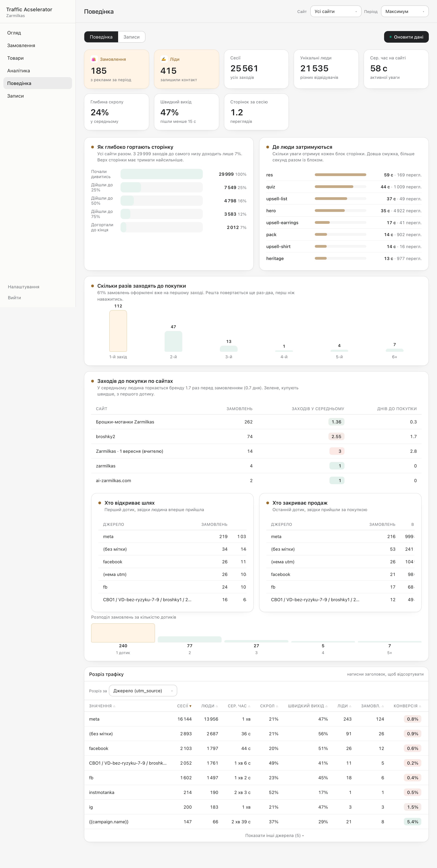Click the Сторінок за сесію card
The width and height of the screenshot is (437, 868).
pos(256,112)
